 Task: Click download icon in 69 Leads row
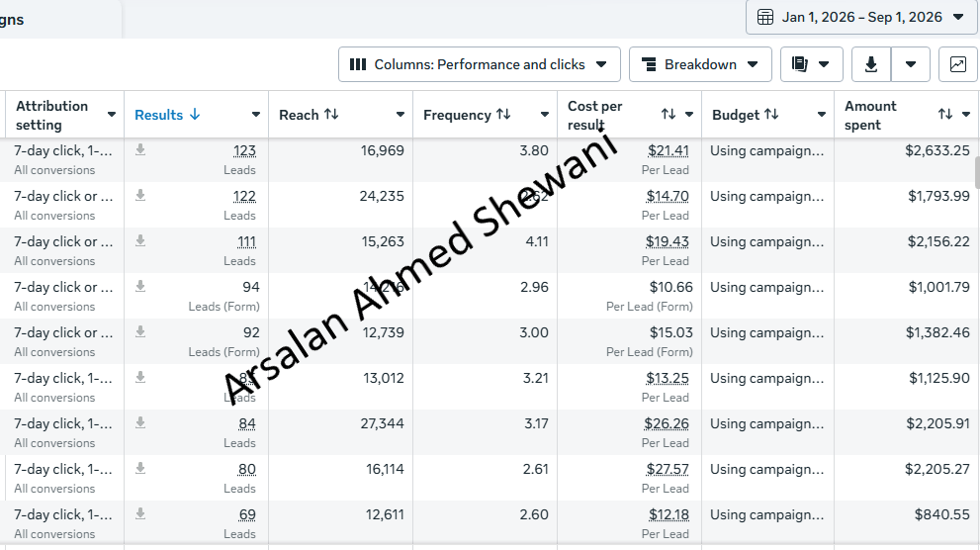click(140, 514)
